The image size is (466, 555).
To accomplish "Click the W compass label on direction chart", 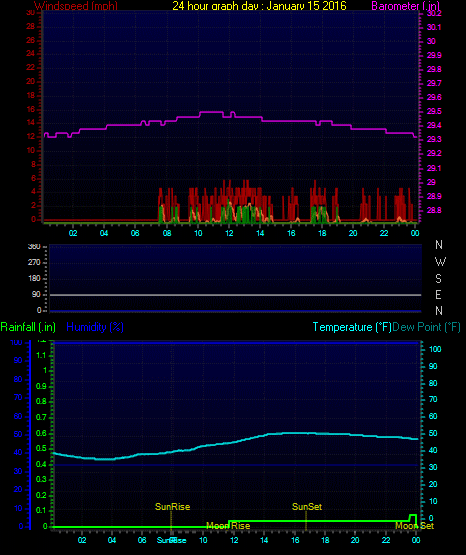I will (x=440, y=262).
